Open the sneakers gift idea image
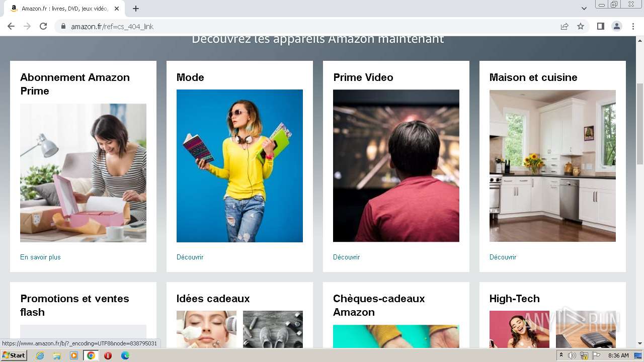This screenshot has width=644, height=362. click(273, 329)
